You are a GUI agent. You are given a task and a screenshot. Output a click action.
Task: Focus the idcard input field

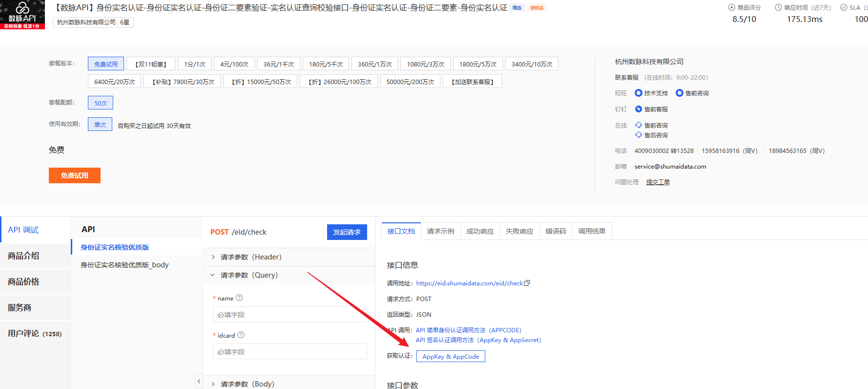tap(290, 351)
